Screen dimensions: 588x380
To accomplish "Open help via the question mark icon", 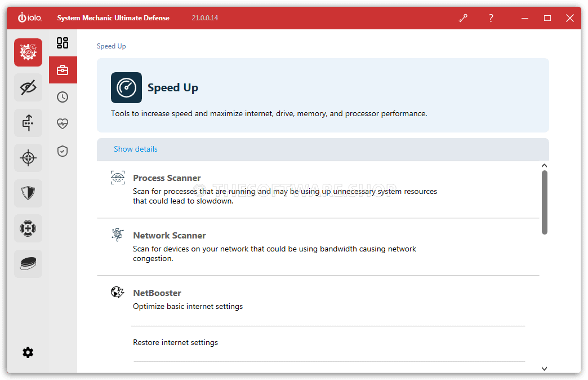I will (491, 18).
